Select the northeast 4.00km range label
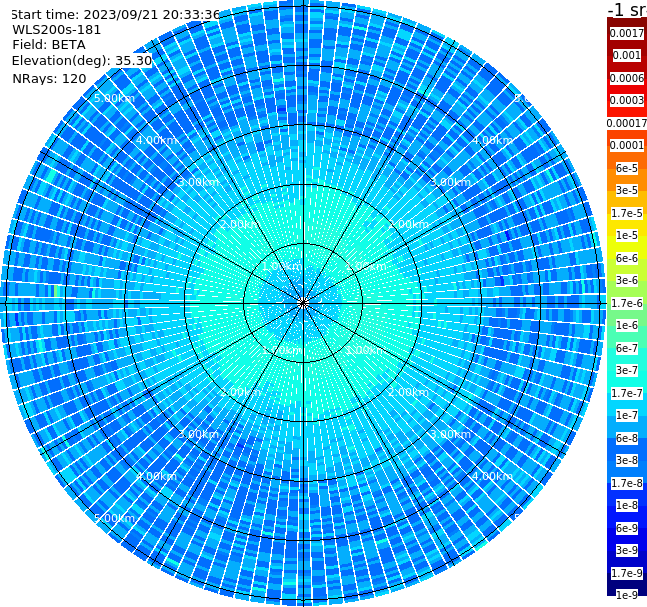The image size is (647, 607). pos(492,140)
